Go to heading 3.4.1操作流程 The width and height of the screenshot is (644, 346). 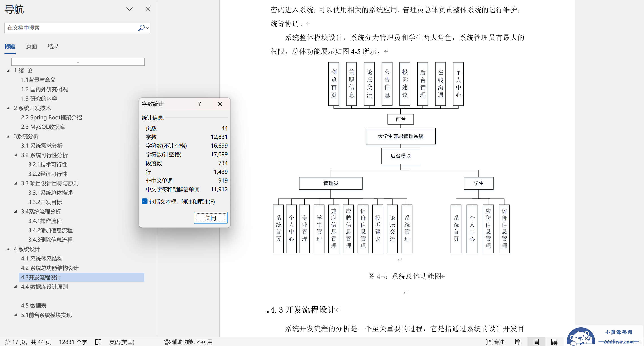(45, 221)
